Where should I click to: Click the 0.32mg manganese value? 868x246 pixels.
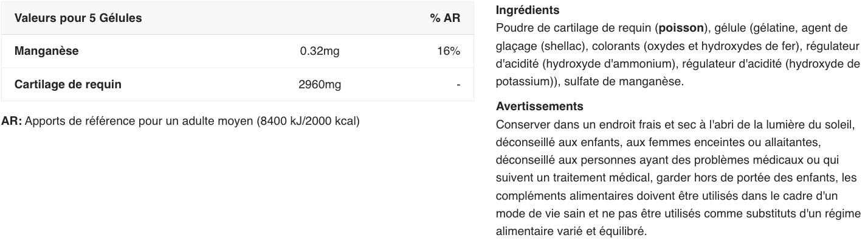point(320,51)
